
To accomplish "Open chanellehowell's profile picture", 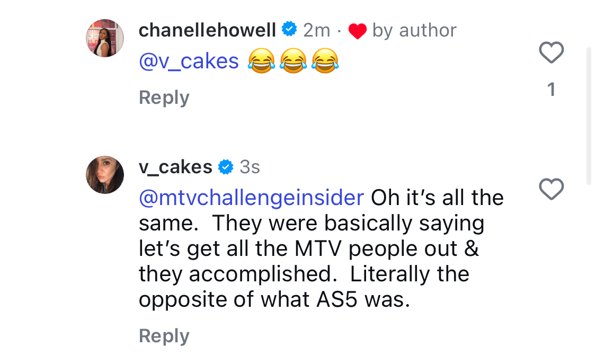I will (105, 38).
